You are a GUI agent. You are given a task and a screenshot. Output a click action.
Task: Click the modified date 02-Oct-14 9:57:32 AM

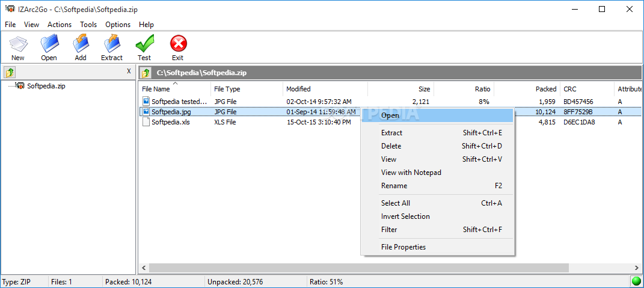point(319,102)
